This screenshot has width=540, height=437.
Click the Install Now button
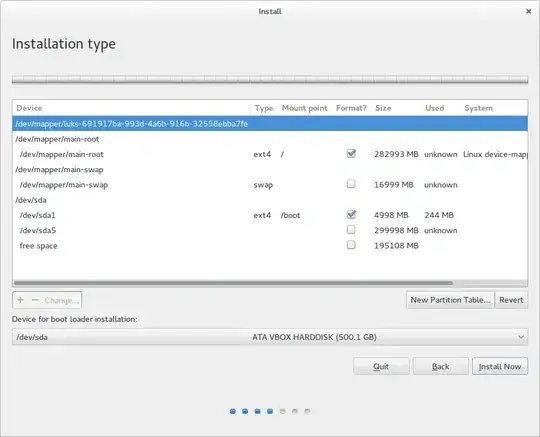[x=500, y=366]
